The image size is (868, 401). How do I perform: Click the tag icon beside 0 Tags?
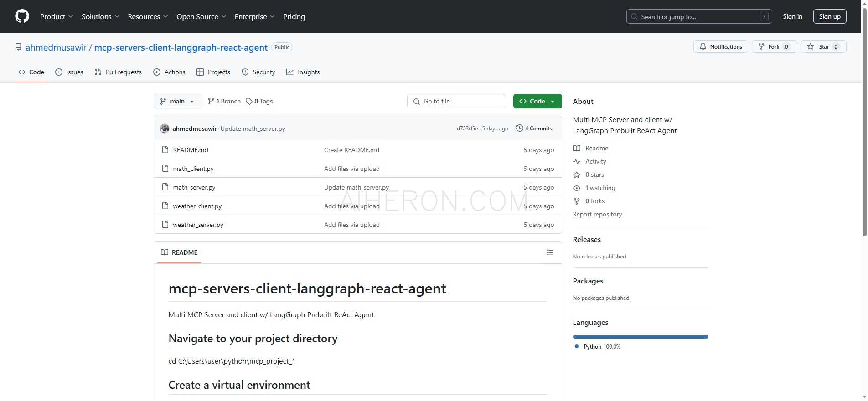click(249, 101)
